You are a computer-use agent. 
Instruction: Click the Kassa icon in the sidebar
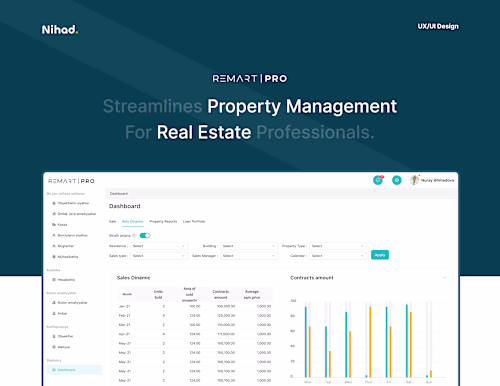(54, 225)
